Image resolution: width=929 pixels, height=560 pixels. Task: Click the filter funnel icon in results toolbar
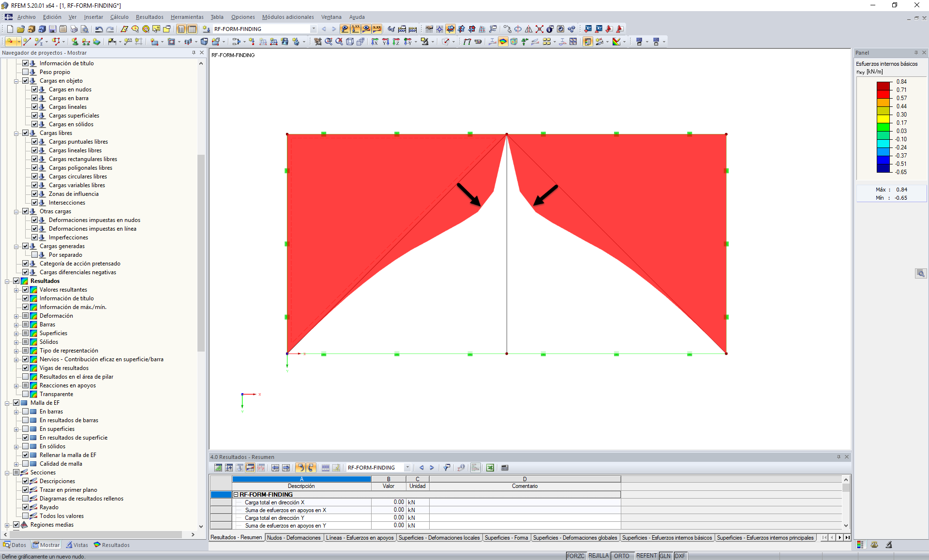pyautogui.click(x=447, y=468)
